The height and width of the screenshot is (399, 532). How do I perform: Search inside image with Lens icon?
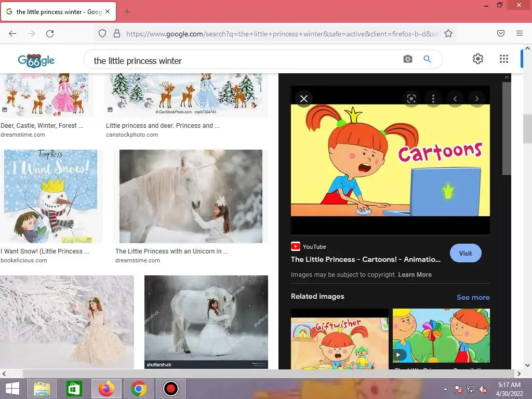point(411,99)
